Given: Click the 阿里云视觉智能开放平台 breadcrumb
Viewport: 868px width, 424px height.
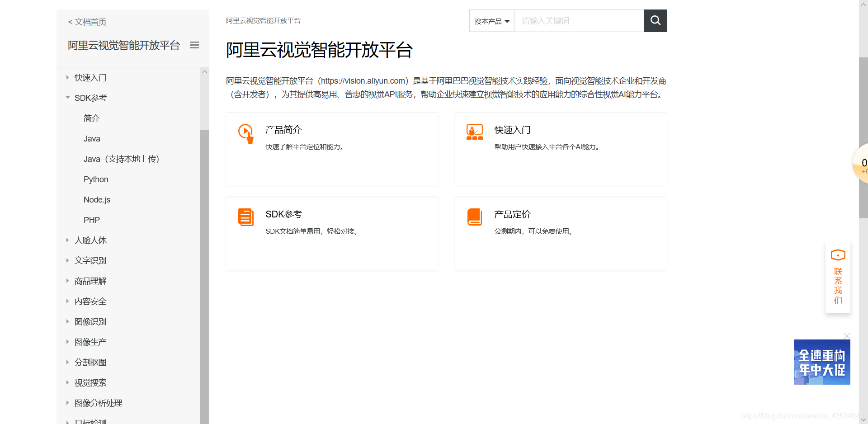Looking at the screenshot, I should 263,21.
